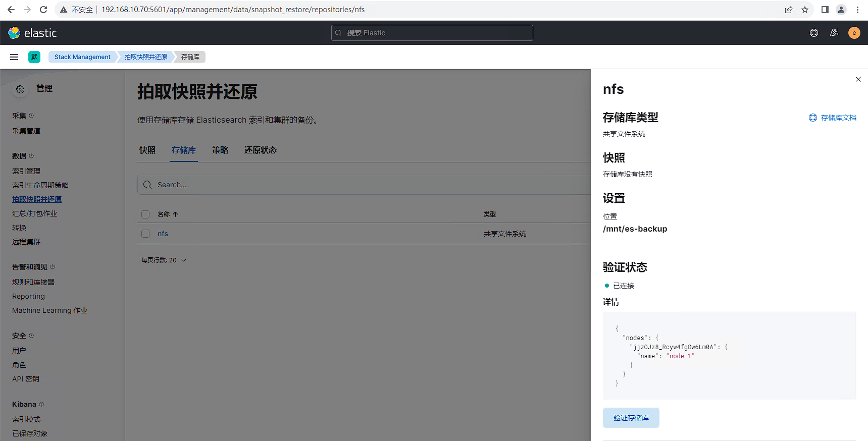Open 汇总/打包作业 in sidebar

point(34,213)
